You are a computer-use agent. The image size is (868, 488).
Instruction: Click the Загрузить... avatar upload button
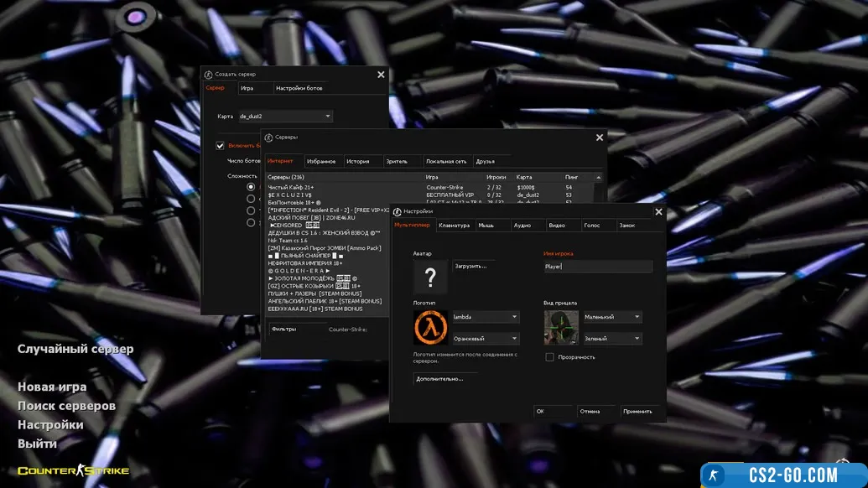470,266
